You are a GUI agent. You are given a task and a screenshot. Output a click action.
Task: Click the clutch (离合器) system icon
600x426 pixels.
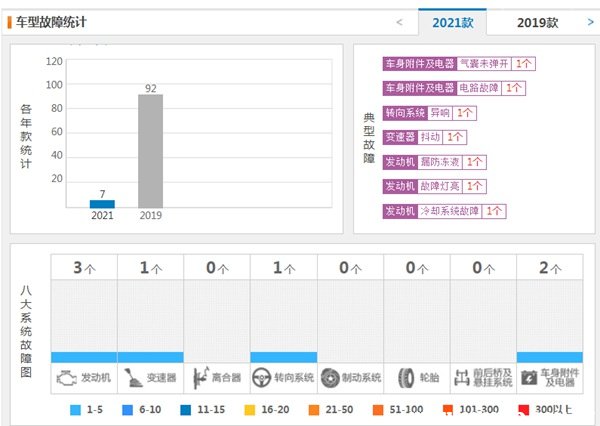(x=198, y=378)
